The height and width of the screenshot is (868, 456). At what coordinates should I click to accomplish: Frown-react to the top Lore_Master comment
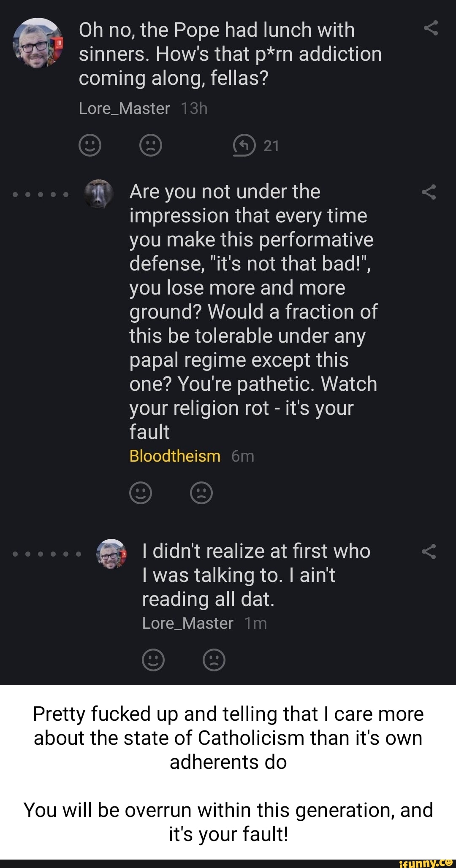[151, 145]
